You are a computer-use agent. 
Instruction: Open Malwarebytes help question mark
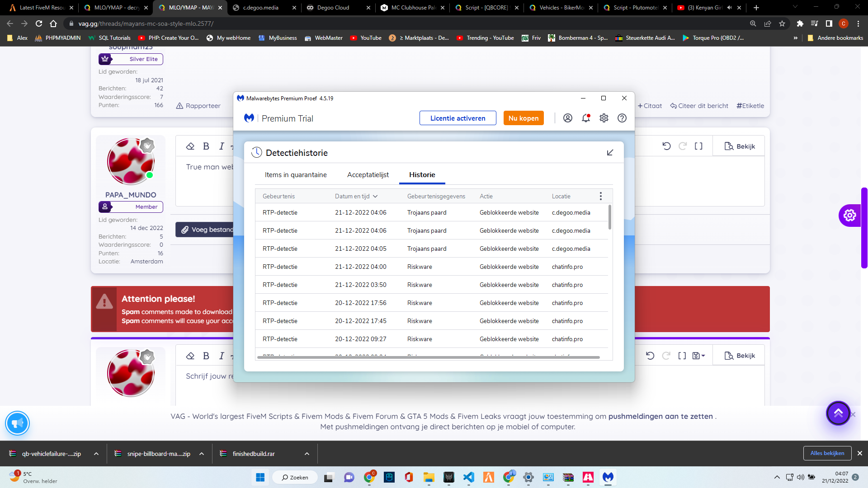coord(622,118)
